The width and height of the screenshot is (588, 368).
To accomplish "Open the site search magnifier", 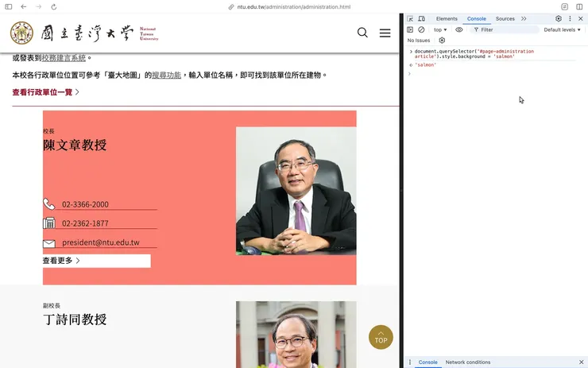I will pos(362,33).
